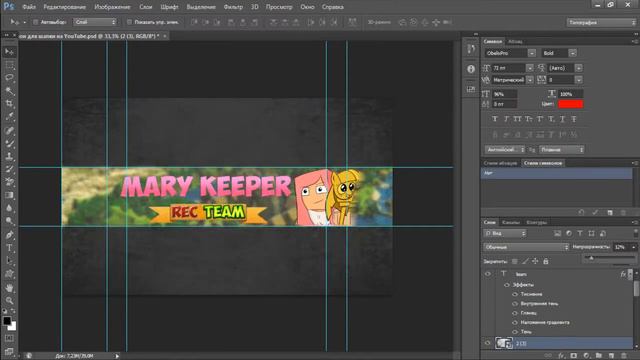Click the red text color swatch
The image size is (640, 360).
click(x=571, y=104)
